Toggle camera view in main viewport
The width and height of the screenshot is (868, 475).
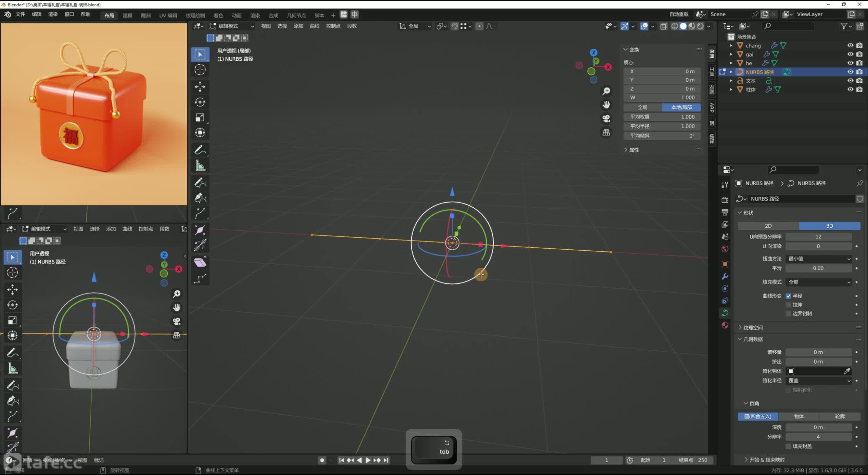[x=606, y=119]
